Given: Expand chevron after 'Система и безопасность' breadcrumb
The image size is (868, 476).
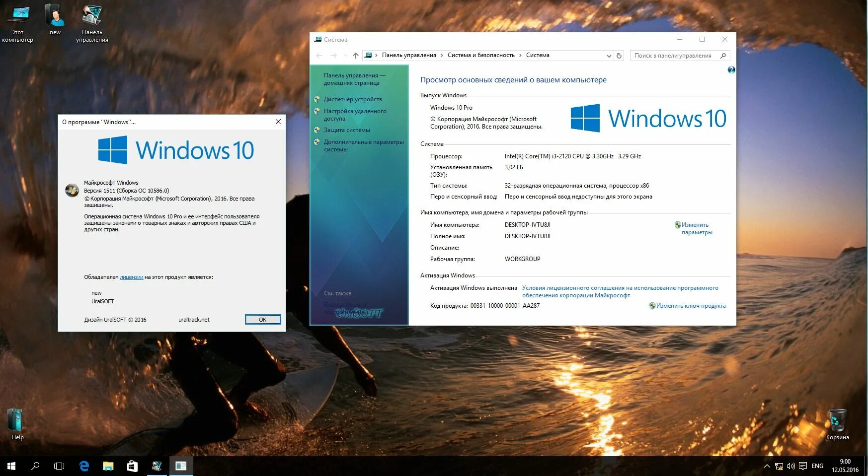Looking at the screenshot, I should [x=520, y=55].
